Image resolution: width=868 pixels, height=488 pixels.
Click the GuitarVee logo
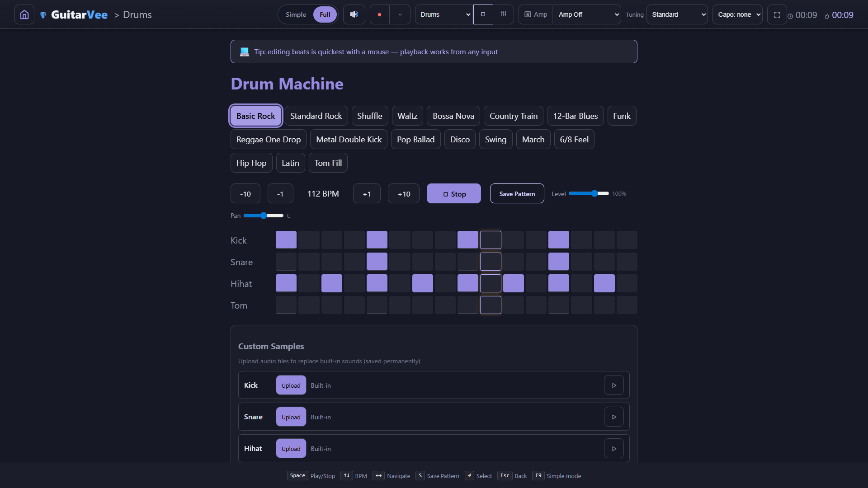click(x=74, y=14)
